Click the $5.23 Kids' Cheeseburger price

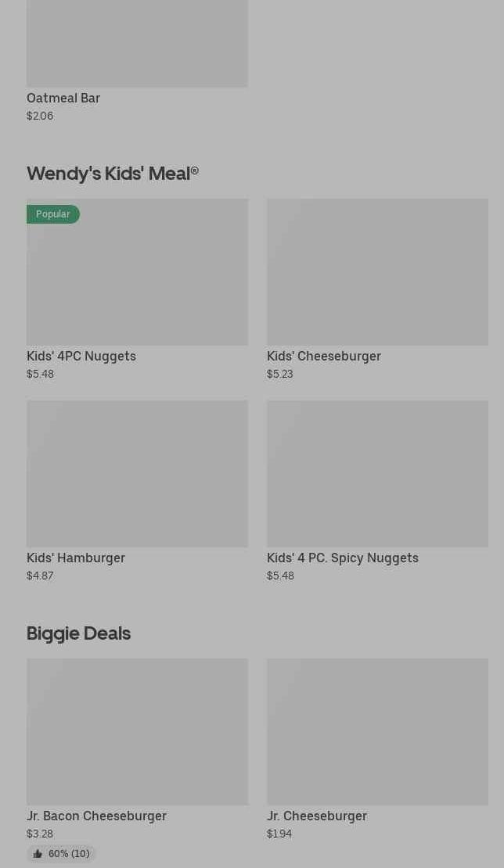click(279, 374)
